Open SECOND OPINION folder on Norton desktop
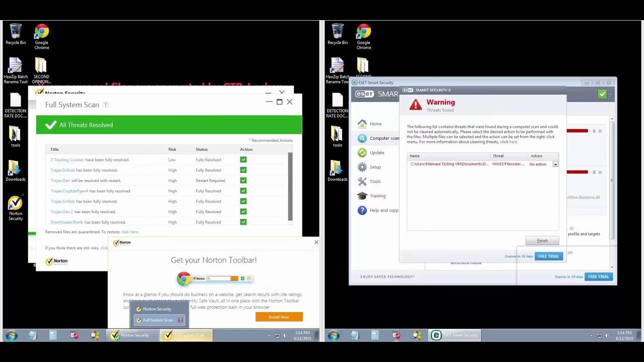The image size is (644, 362). [41, 71]
